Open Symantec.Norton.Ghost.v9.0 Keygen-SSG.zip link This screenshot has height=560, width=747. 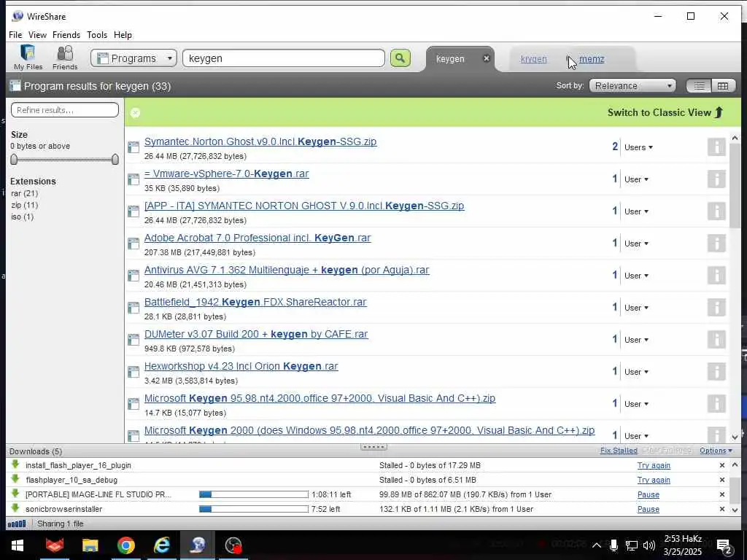click(260, 141)
